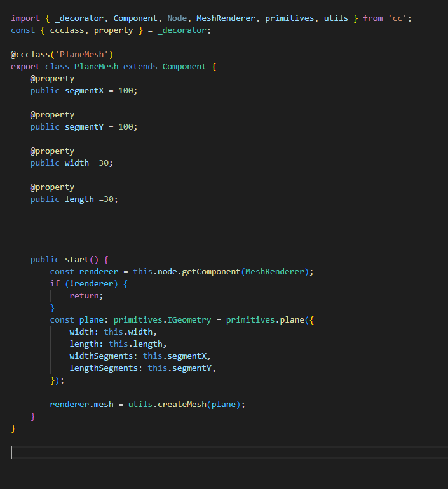Viewport: 448px width, 489px height.
Task: Click the 'extends' keyword
Action: tap(140, 67)
